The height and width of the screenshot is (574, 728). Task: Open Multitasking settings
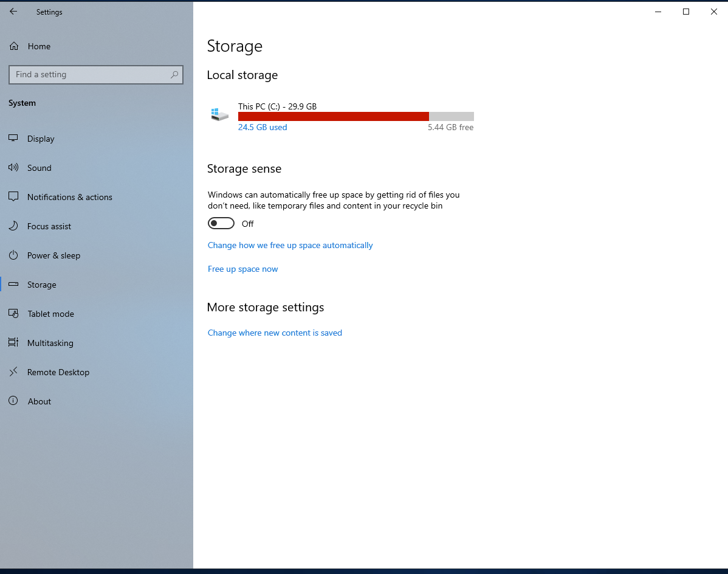point(50,343)
